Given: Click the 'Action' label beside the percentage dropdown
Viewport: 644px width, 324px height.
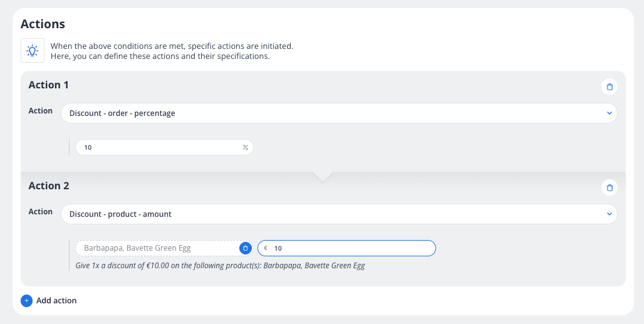Looking at the screenshot, I should (x=41, y=111).
